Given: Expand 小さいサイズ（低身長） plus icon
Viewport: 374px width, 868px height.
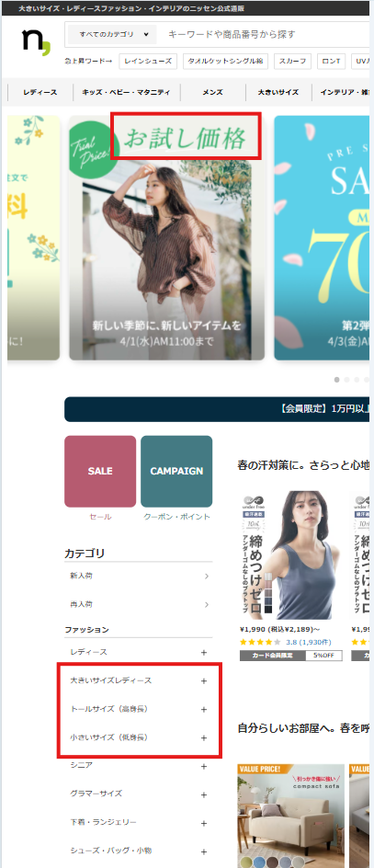Looking at the screenshot, I should pos(204,738).
